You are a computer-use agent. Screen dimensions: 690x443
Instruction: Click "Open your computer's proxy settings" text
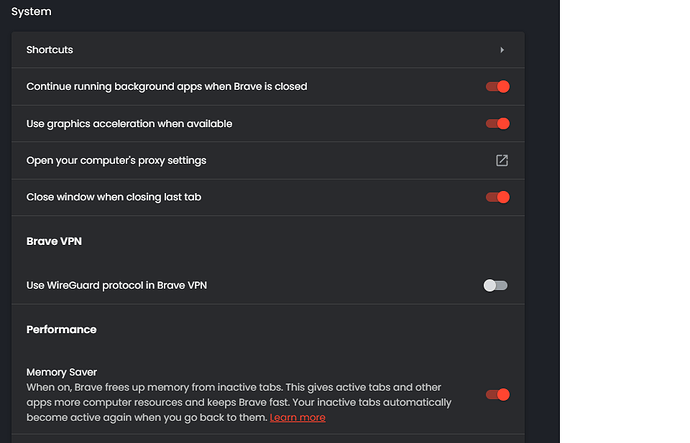tap(116, 161)
